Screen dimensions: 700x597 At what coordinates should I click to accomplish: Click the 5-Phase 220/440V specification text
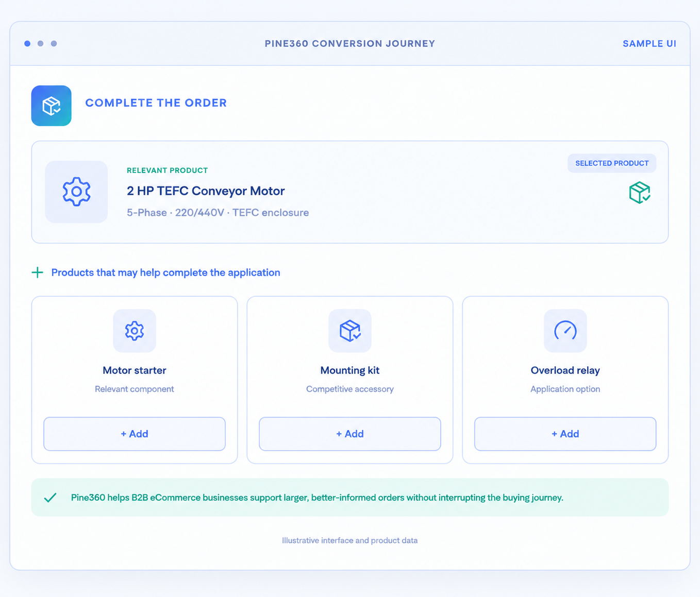click(218, 213)
